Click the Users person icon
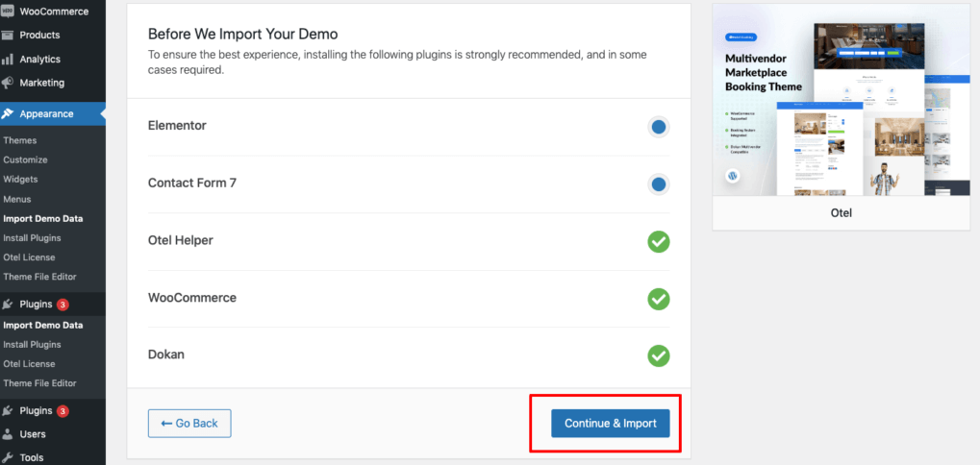The image size is (980, 465). point(8,434)
